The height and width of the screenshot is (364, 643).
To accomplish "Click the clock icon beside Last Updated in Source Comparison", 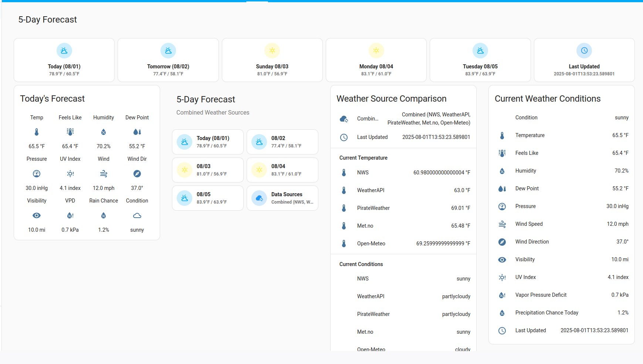I will (x=344, y=137).
